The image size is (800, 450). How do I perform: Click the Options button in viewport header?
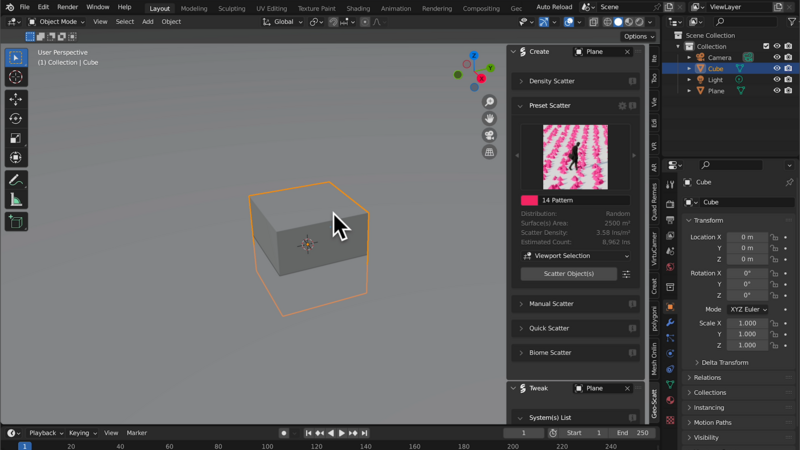638,36
